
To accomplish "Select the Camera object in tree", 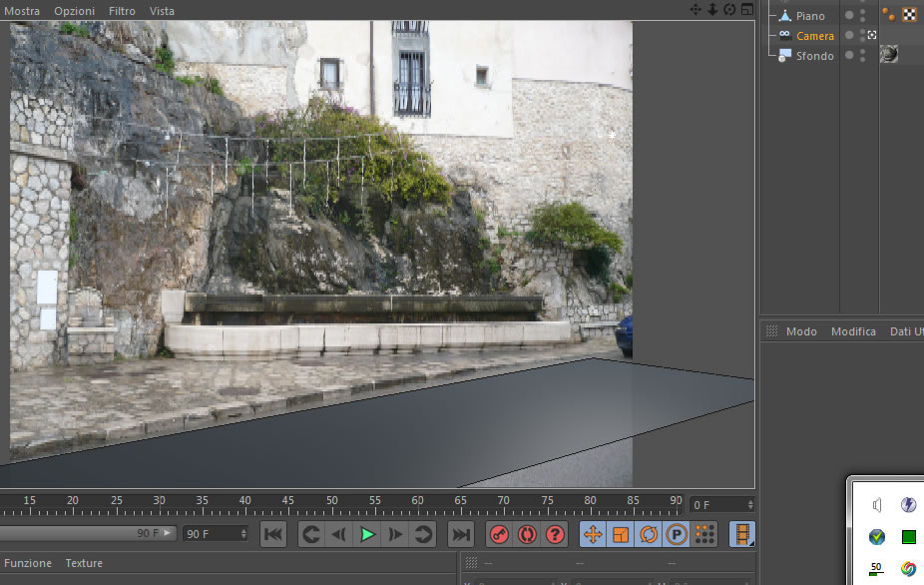I will click(815, 36).
